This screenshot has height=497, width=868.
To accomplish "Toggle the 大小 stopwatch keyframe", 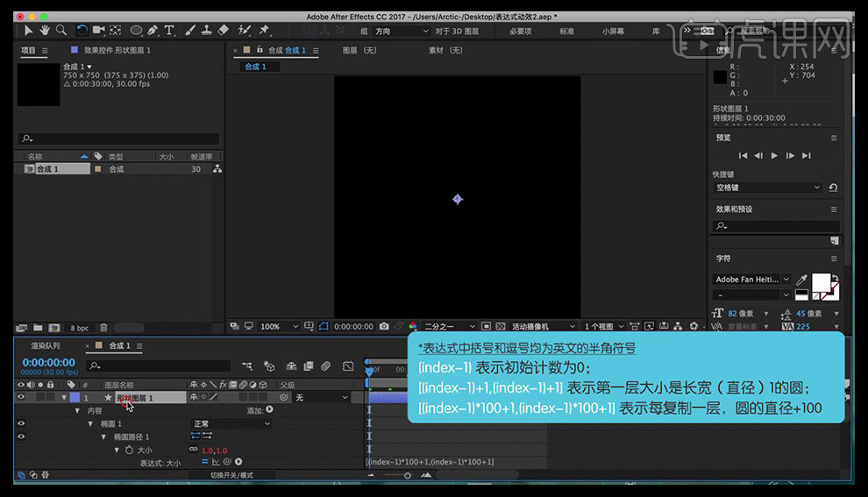I will click(129, 450).
